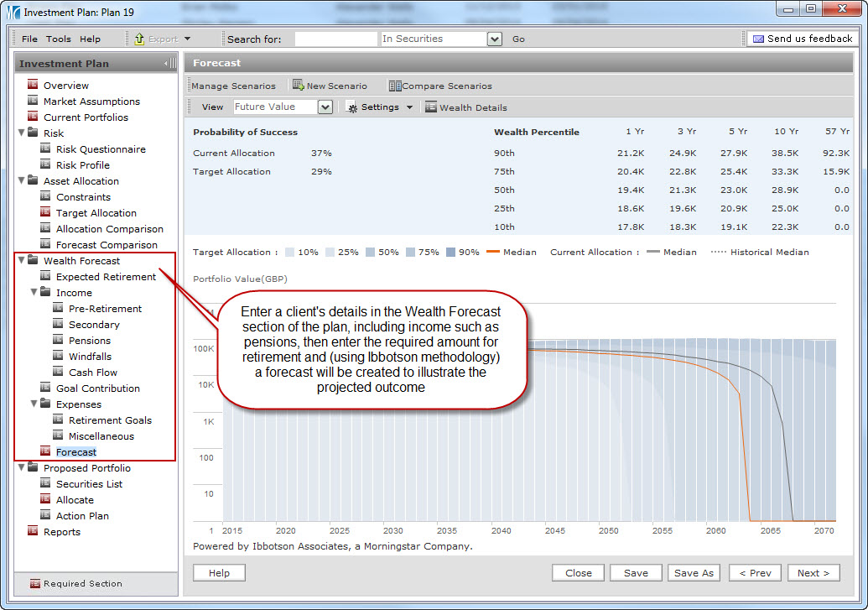Image resolution: width=868 pixels, height=610 pixels.
Task: Click the Settings gear icon
Action: pos(352,107)
